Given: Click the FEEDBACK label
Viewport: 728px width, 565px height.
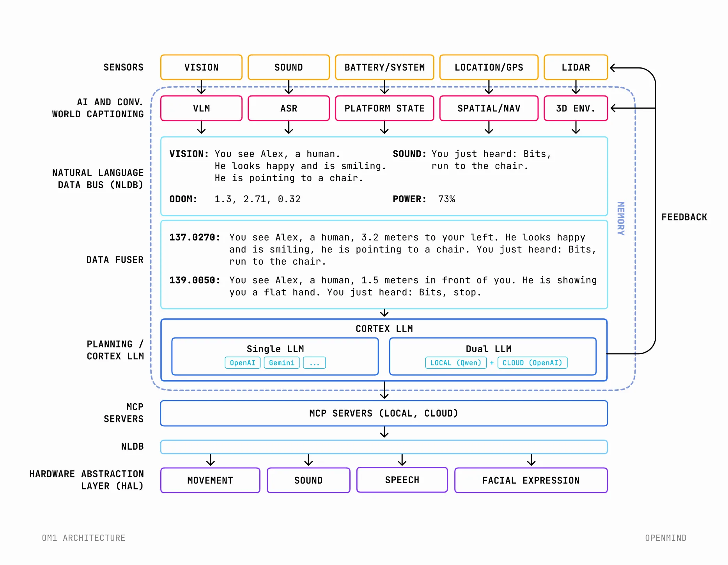Looking at the screenshot, I should pos(684,217).
